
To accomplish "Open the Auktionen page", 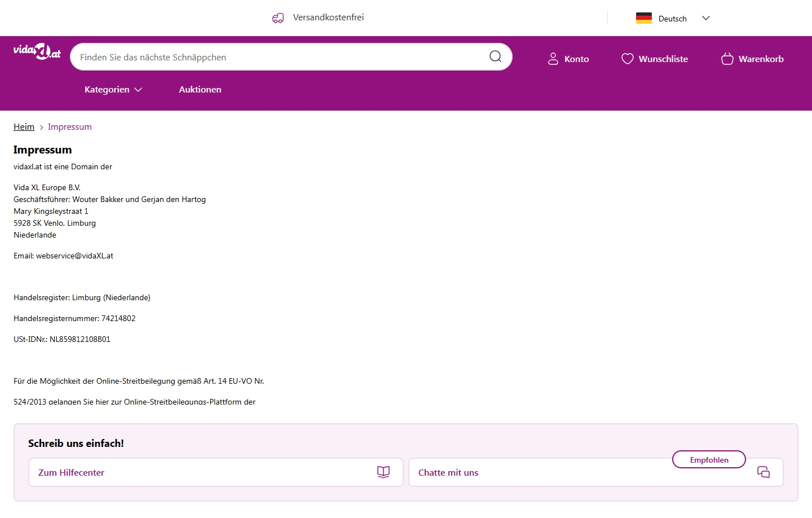I will [x=200, y=89].
